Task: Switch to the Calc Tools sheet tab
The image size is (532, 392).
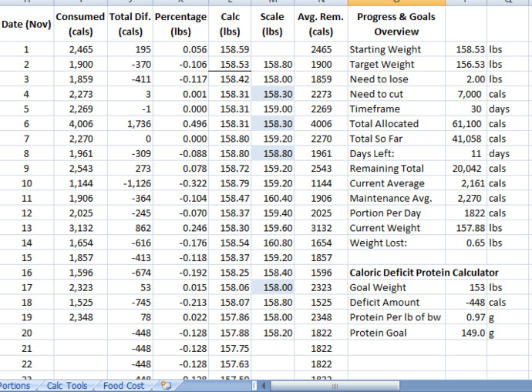Action: [x=67, y=386]
